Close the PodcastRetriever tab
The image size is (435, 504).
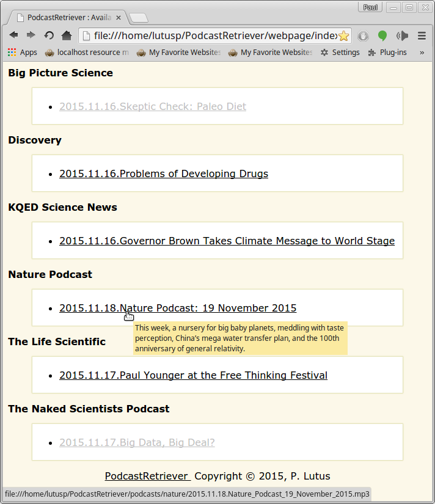pyautogui.click(x=119, y=18)
